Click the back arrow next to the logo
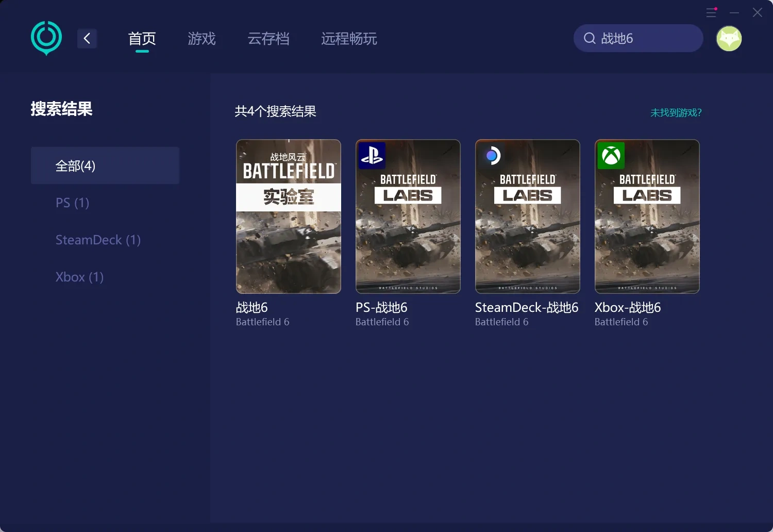 (x=87, y=38)
